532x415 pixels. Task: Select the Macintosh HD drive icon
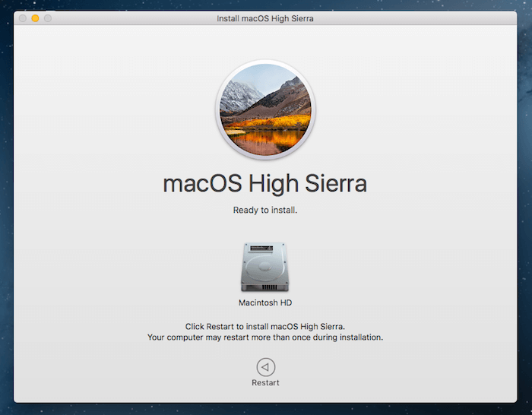265,268
